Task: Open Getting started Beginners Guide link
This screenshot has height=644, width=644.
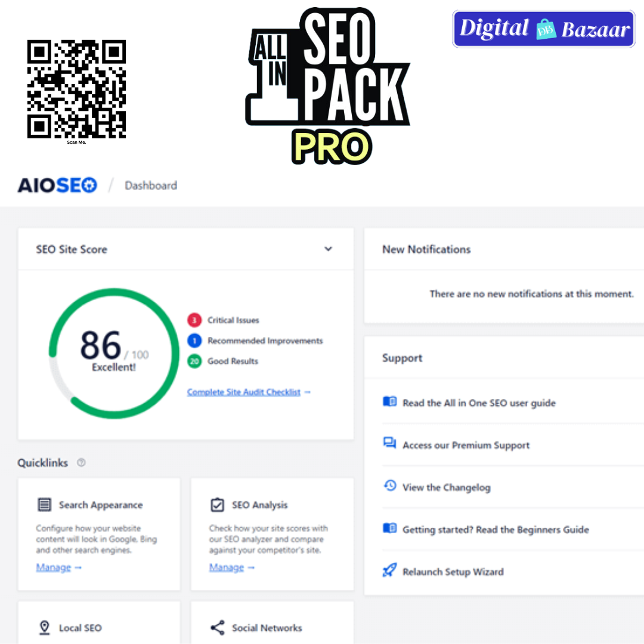Action: (x=495, y=530)
